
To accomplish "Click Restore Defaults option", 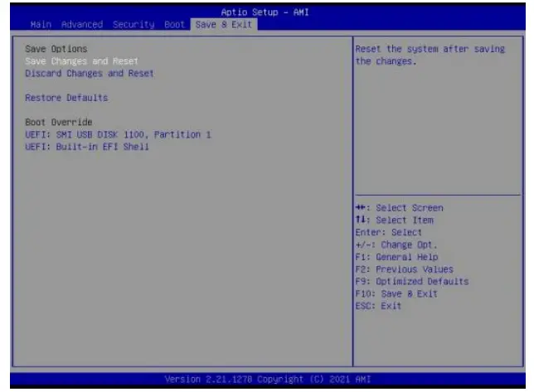I will 66,98.
